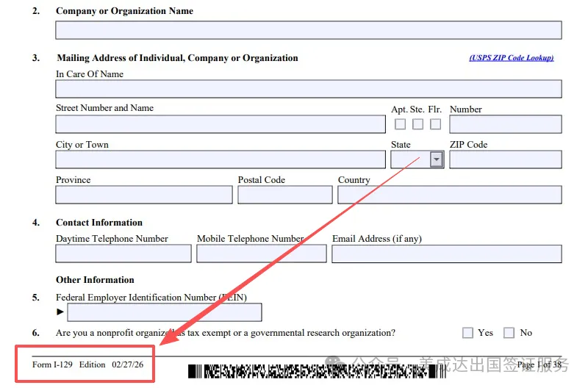588x388 pixels.
Task: Select the In Care Of Name field
Action: coord(308,89)
